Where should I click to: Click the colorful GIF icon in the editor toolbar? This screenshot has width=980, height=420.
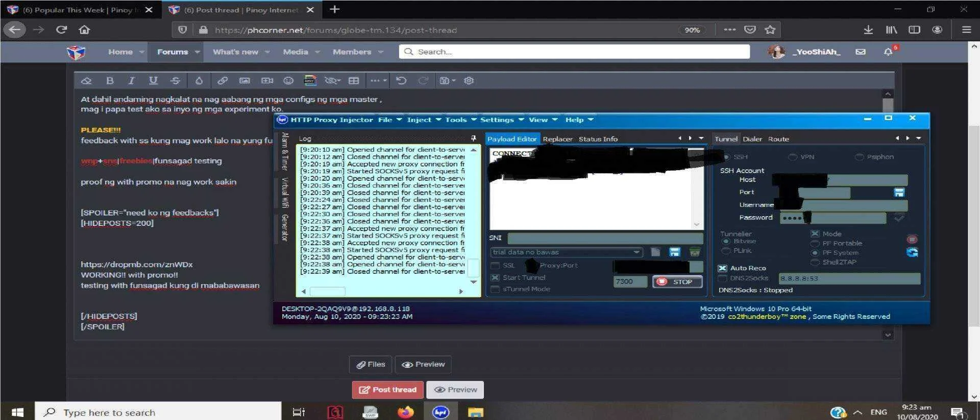coord(310,81)
